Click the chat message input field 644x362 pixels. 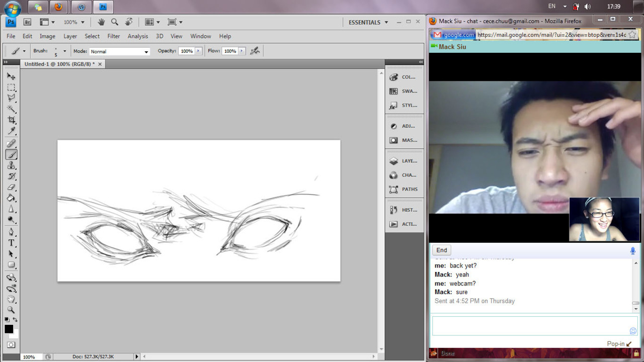tap(535, 326)
